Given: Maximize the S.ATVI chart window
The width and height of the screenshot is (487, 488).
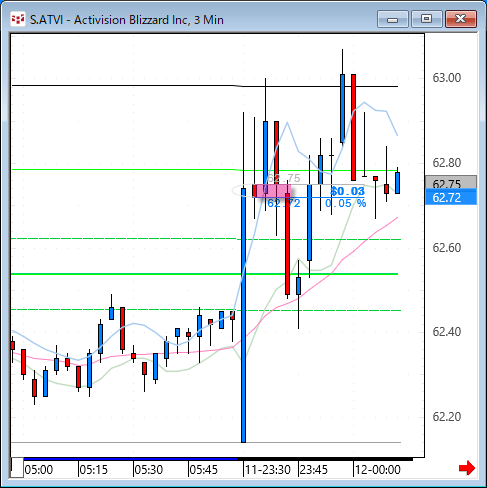Looking at the screenshot, I should (427, 19).
